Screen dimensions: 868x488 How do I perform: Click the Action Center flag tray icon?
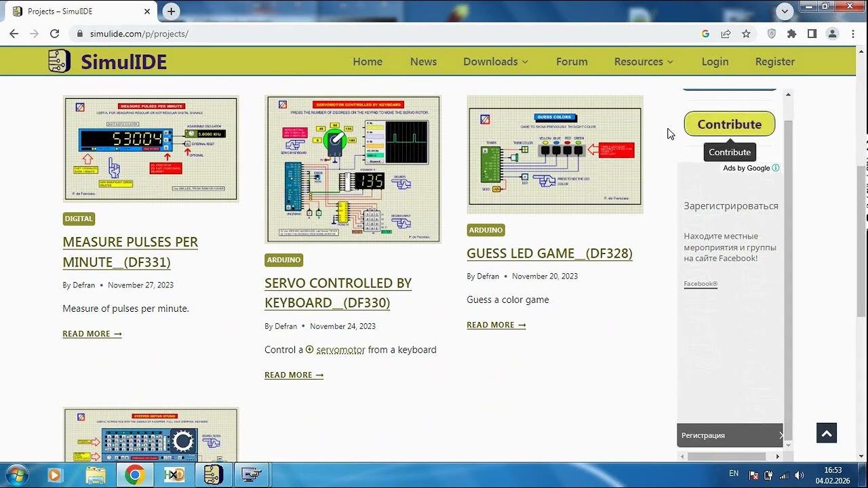[753, 475]
